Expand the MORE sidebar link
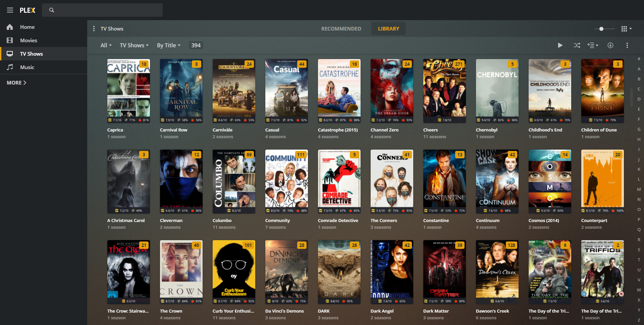This screenshot has height=325, width=644. pos(16,83)
